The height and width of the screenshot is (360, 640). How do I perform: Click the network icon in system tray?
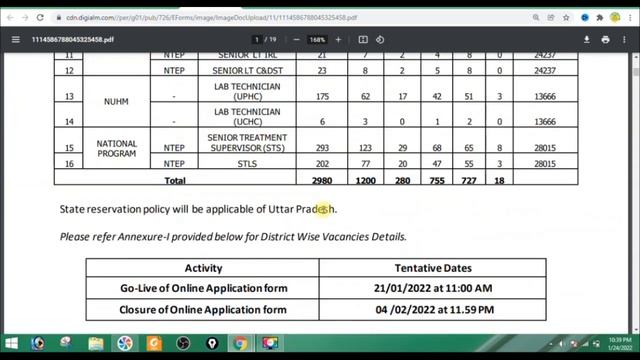585,344
